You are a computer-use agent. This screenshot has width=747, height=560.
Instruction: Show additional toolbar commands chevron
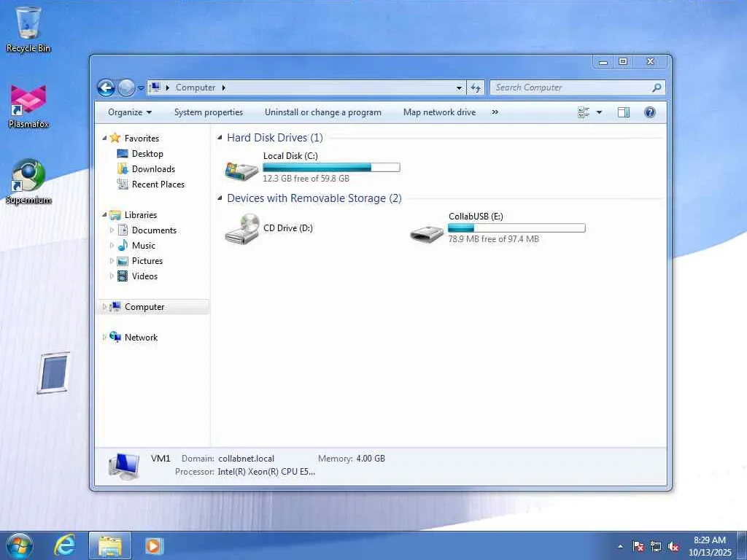pos(495,112)
